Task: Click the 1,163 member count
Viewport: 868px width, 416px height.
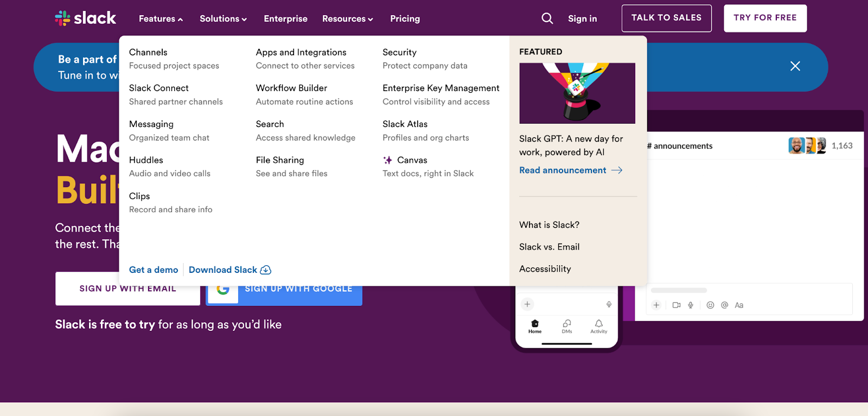Action: pyautogui.click(x=842, y=145)
